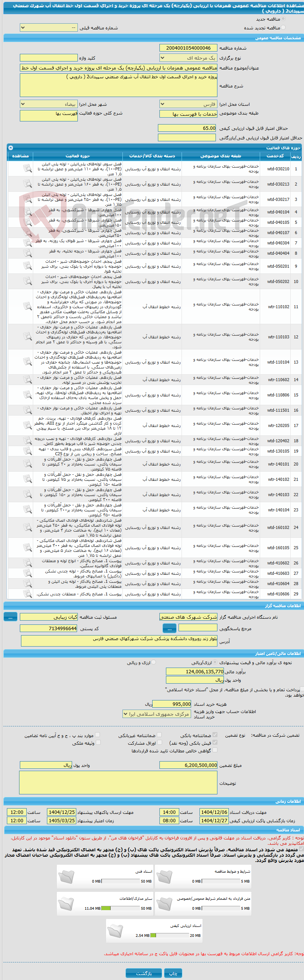Click the کلید واژه input field
Viewport: 304px width, 980px height.
pyautogui.click(x=49, y=58)
